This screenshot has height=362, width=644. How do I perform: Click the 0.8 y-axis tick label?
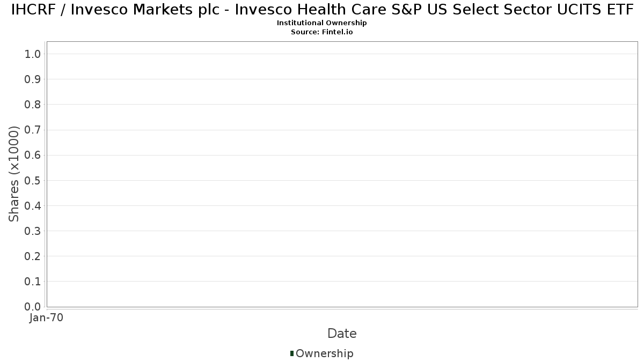pyautogui.click(x=33, y=105)
